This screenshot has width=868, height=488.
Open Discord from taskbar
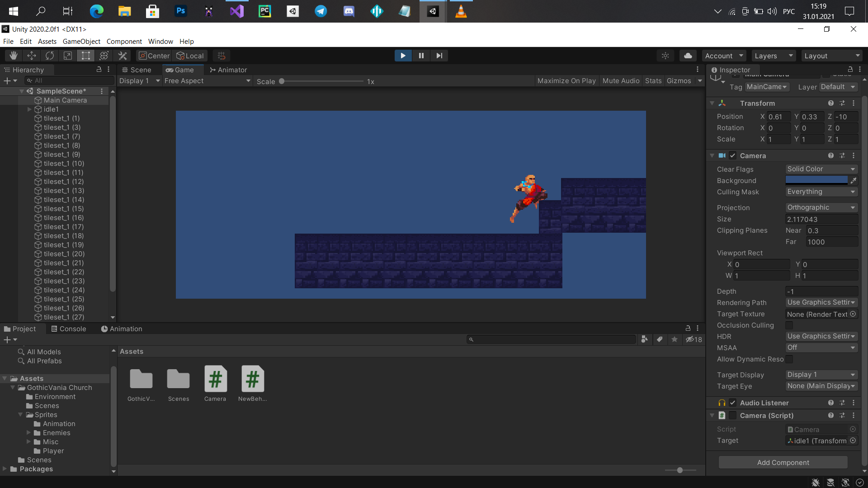point(349,11)
